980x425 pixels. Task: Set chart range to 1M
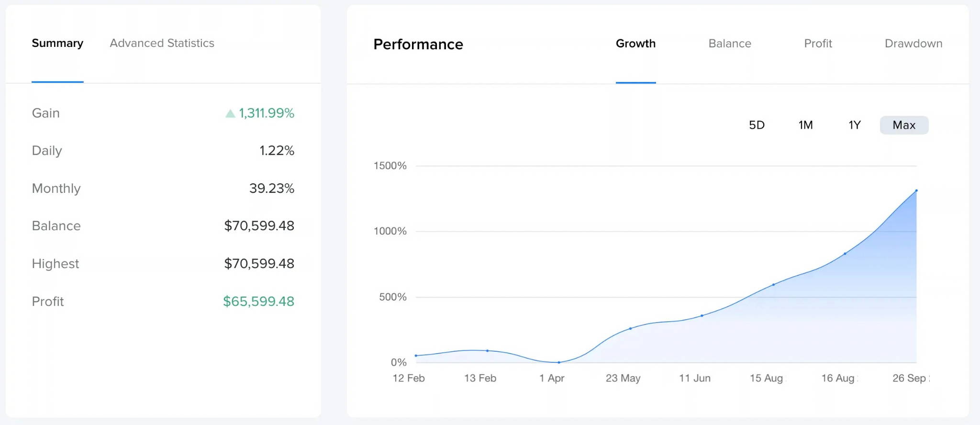tap(805, 125)
